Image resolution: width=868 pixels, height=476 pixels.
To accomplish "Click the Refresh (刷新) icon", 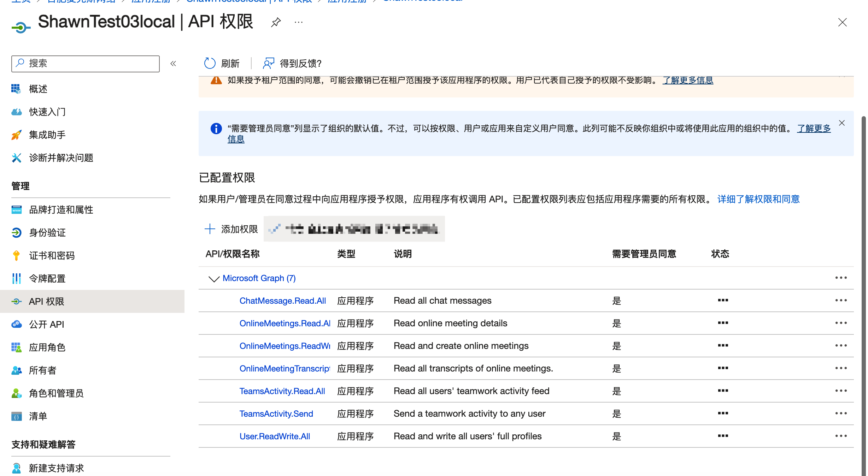I will [210, 64].
